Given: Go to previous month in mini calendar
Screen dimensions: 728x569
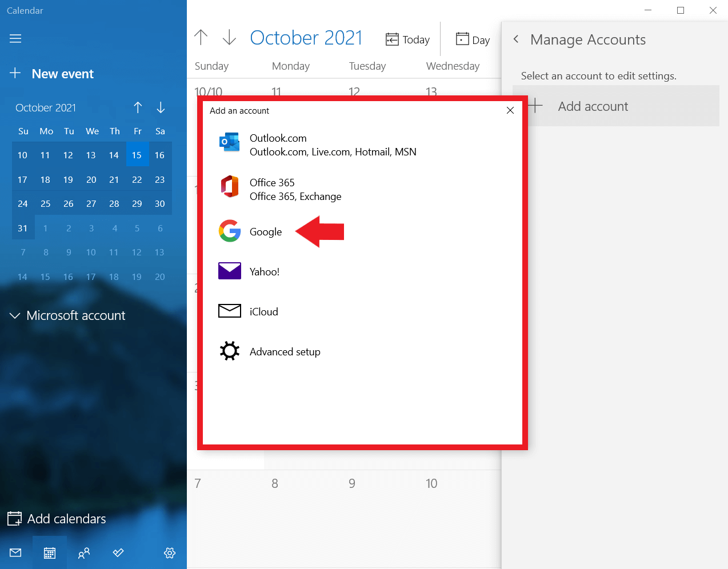Looking at the screenshot, I should tap(138, 107).
